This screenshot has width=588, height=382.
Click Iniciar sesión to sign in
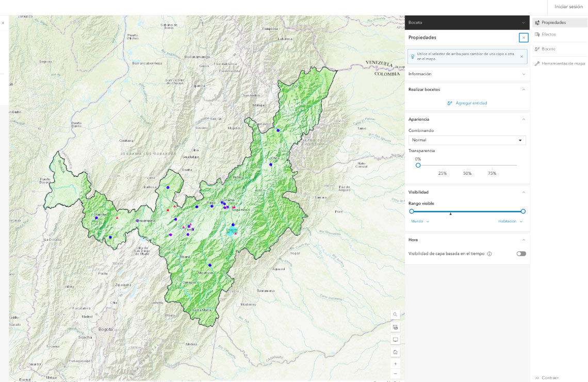[x=568, y=7]
